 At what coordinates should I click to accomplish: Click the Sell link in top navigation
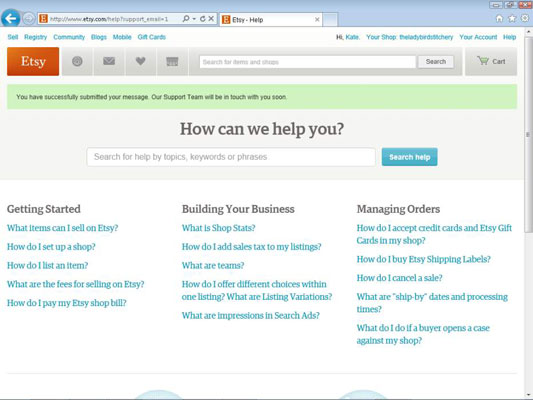coord(13,37)
